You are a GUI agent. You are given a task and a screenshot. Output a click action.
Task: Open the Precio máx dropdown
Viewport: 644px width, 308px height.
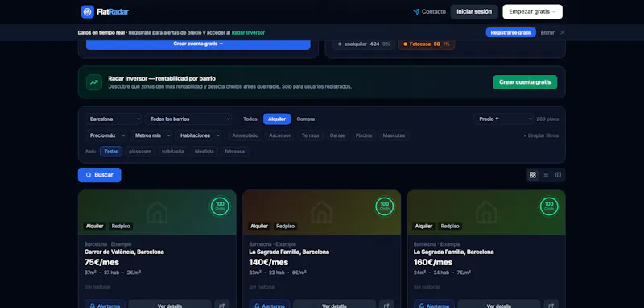[105, 135]
